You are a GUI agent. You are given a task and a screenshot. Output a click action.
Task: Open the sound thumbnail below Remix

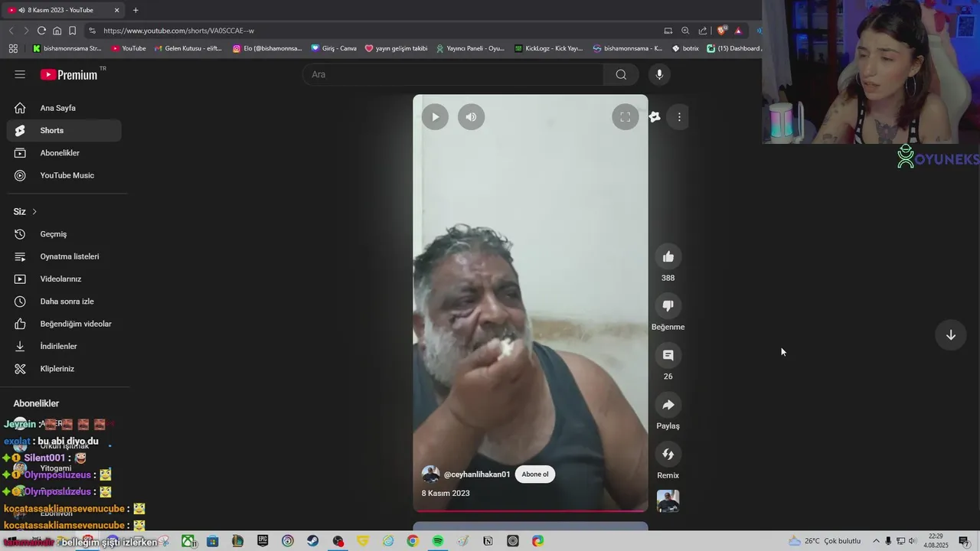pyautogui.click(x=668, y=501)
